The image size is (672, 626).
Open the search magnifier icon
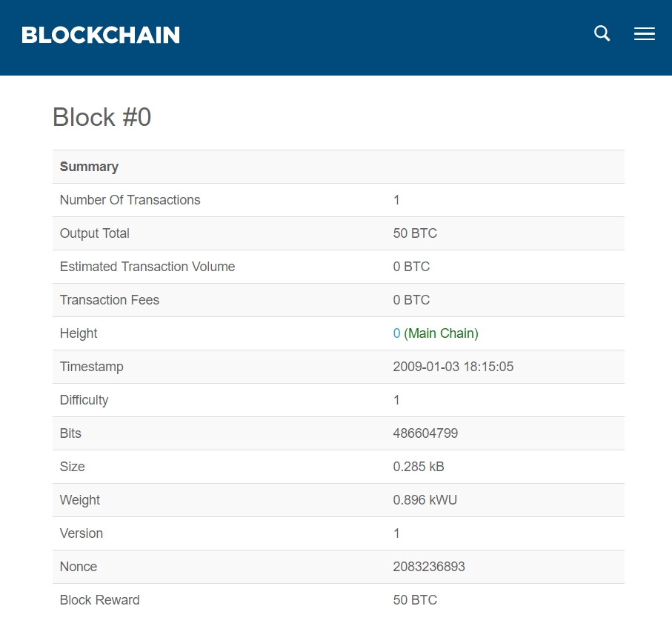click(602, 33)
